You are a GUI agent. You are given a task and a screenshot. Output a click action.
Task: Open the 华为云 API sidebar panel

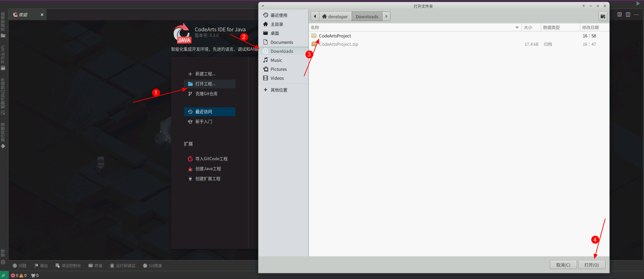click(x=3, y=57)
